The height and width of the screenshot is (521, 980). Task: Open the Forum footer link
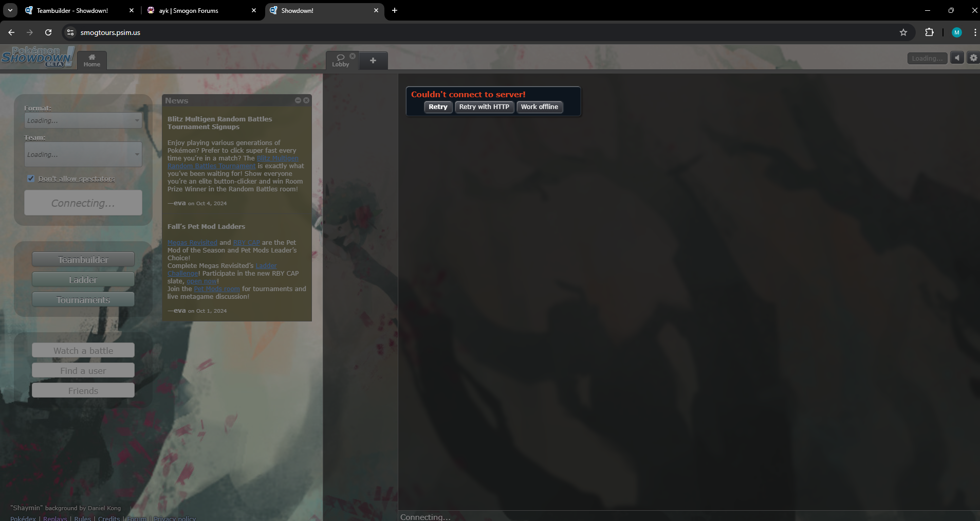click(137, 518)
